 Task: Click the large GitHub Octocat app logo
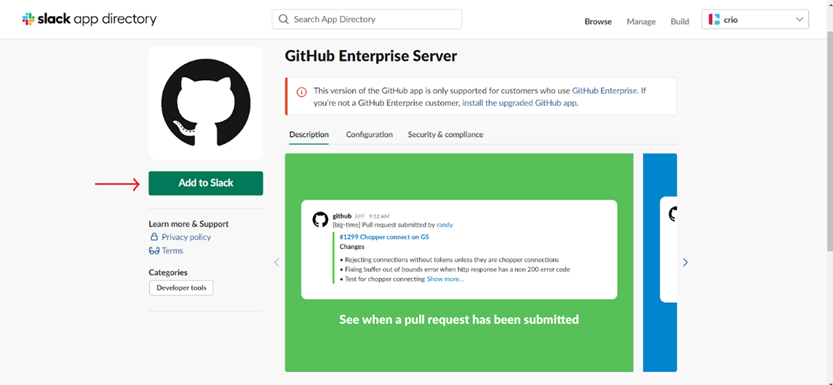click(x=206, y=103)
